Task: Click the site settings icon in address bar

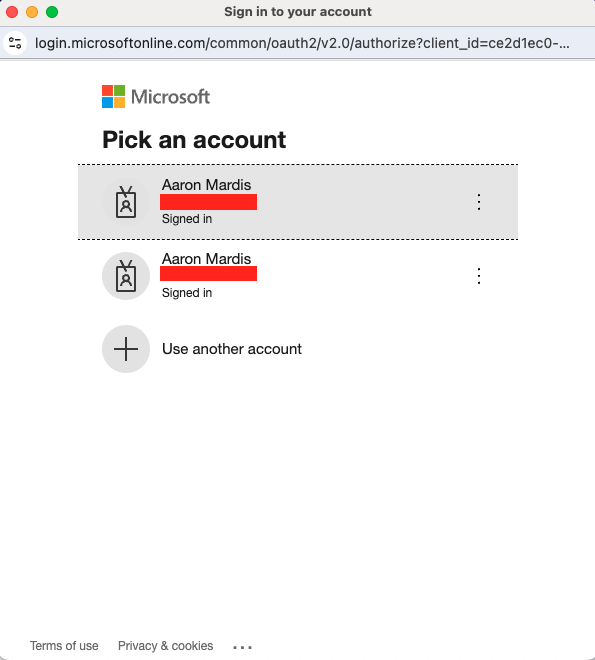Action: (x=15, y=43)
